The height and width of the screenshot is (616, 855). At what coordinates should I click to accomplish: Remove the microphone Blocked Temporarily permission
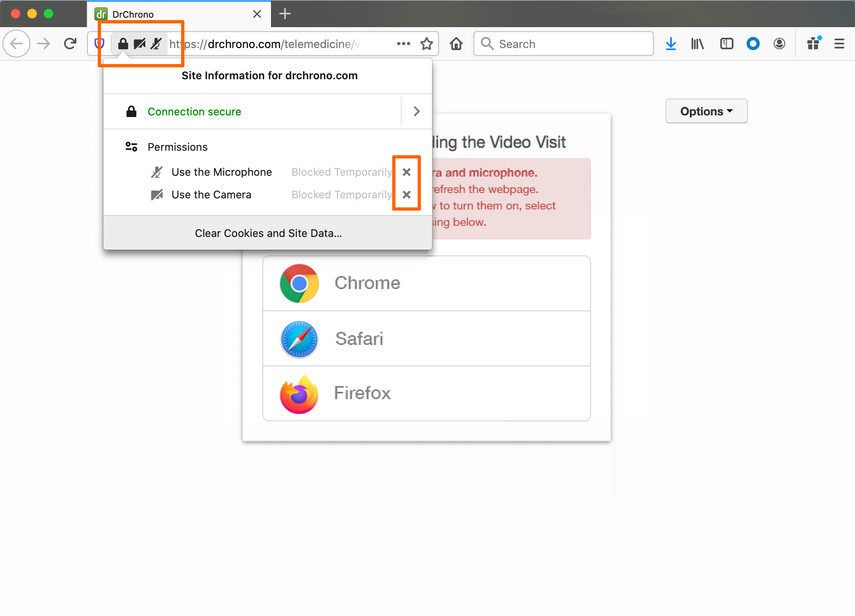tap(407, 172)
